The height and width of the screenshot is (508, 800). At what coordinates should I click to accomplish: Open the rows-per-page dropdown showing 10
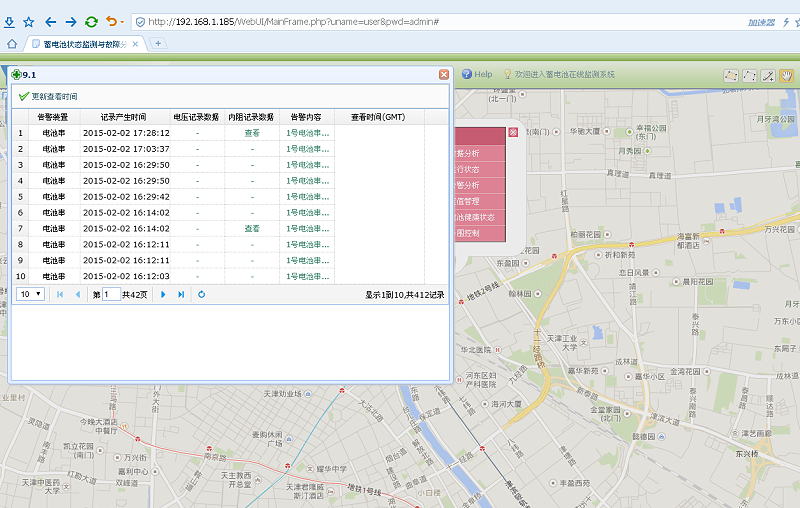pyautogui.click(x=31, y=294)
